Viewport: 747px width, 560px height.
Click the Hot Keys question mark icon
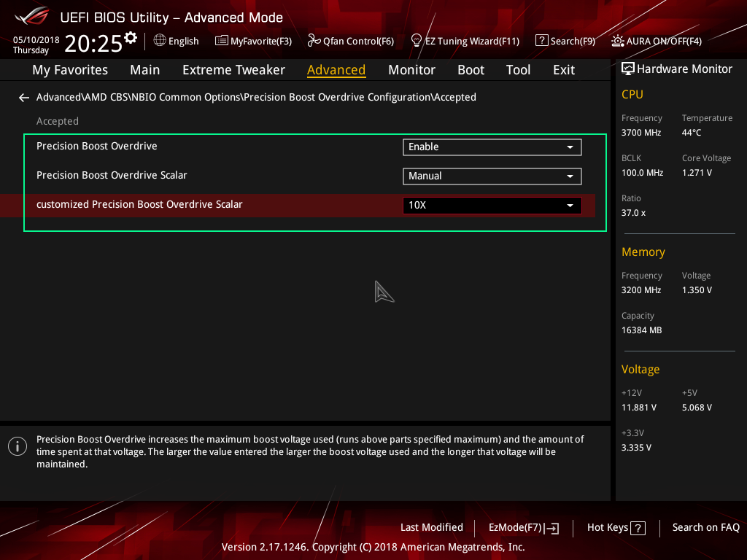[638, 528]
